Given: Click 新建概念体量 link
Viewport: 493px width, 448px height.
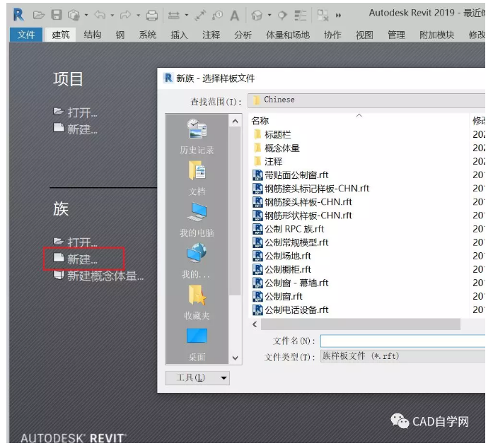Looking at the screenshot, I should [x=98, y=276].
